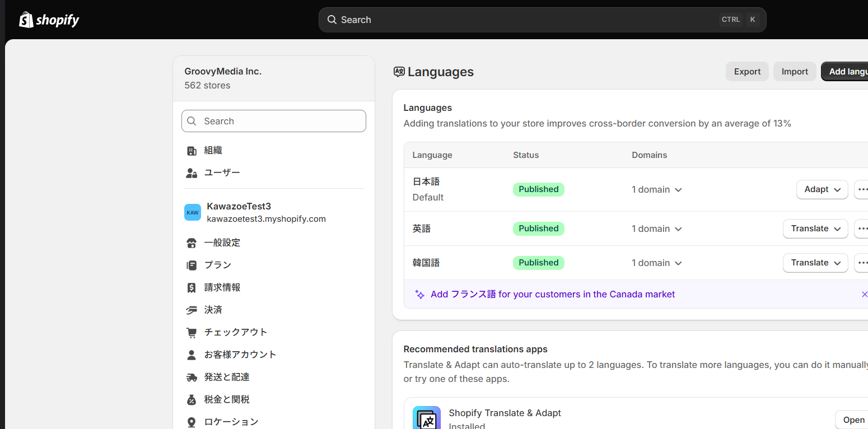Open the Adapt dropdown for 日本語
This screenshot has width=868, height=429.
[x=822, y=189]
